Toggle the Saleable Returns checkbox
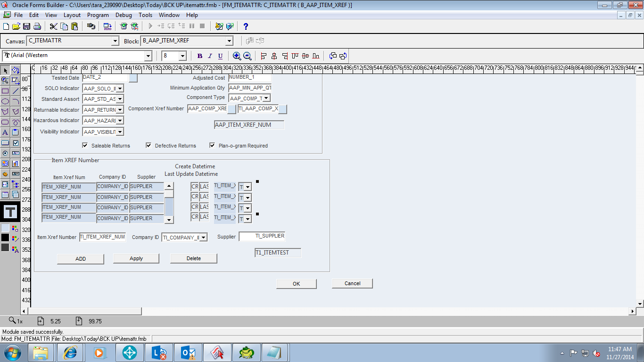644x362 pixels. [x=85, y=145]
